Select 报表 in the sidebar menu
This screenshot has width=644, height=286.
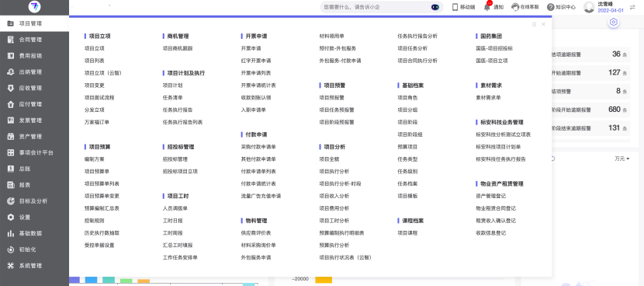pos(25,185)
